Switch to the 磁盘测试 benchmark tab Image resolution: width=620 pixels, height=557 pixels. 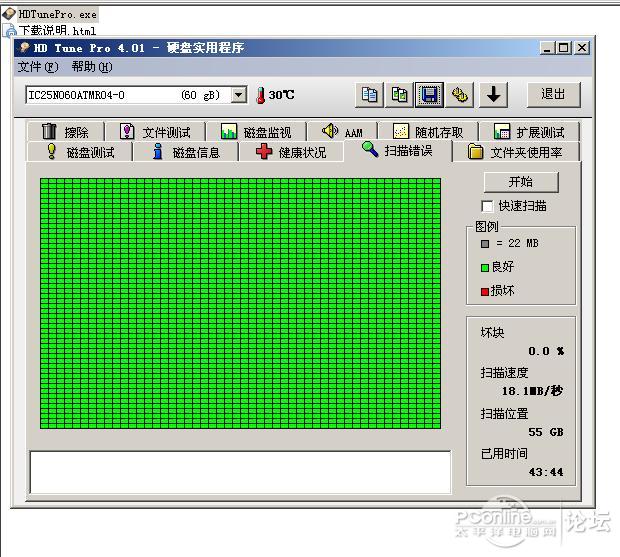click(x=79, y=152)
